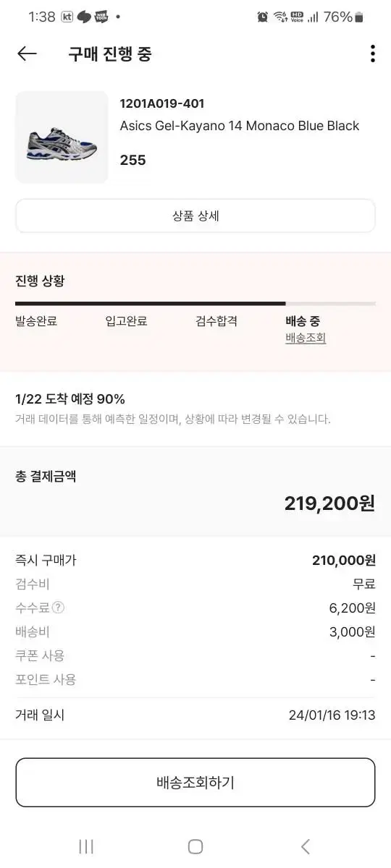The height and width of the screenshot is (868, 391).
Task: Tap the battery indicator in status bar
Action: [x=359, y=17]
